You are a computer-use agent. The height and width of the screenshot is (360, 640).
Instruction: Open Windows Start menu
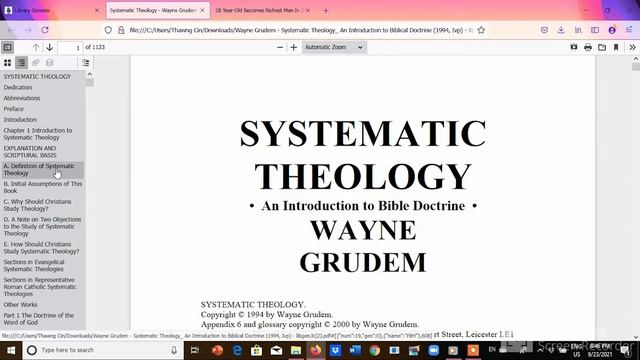[11, 350]
